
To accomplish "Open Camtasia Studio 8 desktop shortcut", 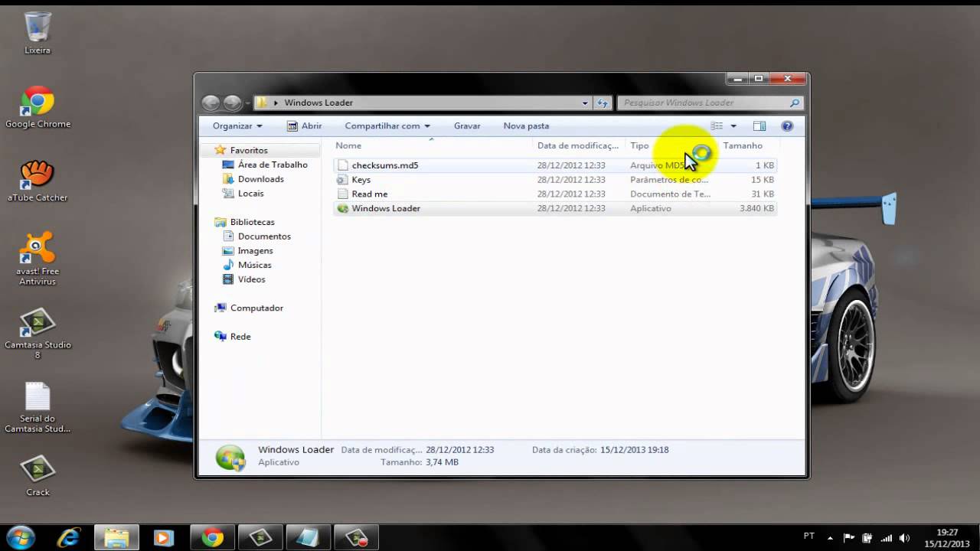I will coord(38,334).
